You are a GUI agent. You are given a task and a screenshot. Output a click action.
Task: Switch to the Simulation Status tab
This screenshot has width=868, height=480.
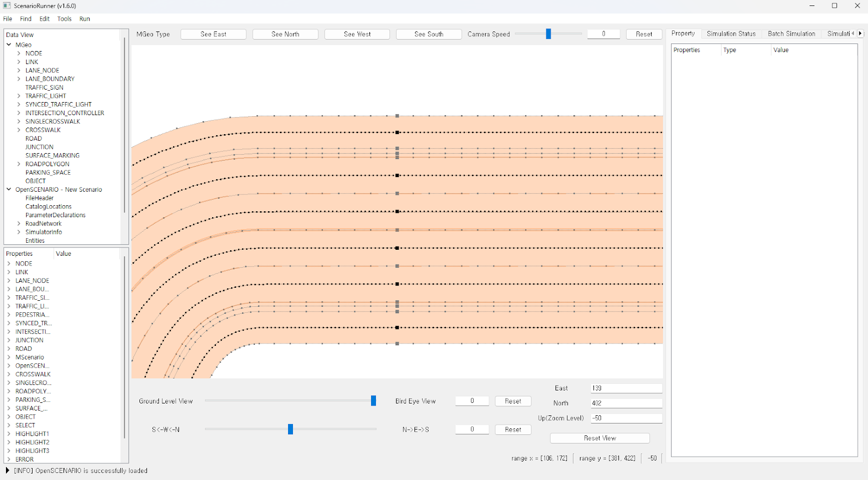point(731,34)
